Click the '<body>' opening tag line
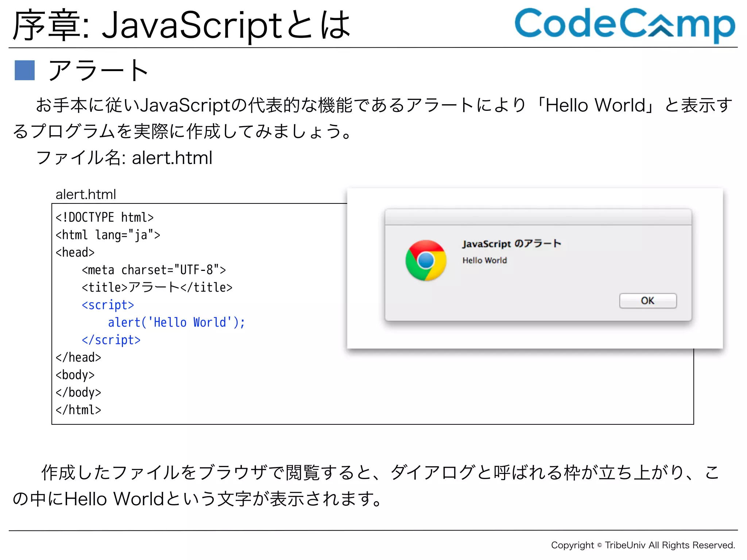This screenshot has width=747, height=560. pyautogui.click(x=75, y=375)
